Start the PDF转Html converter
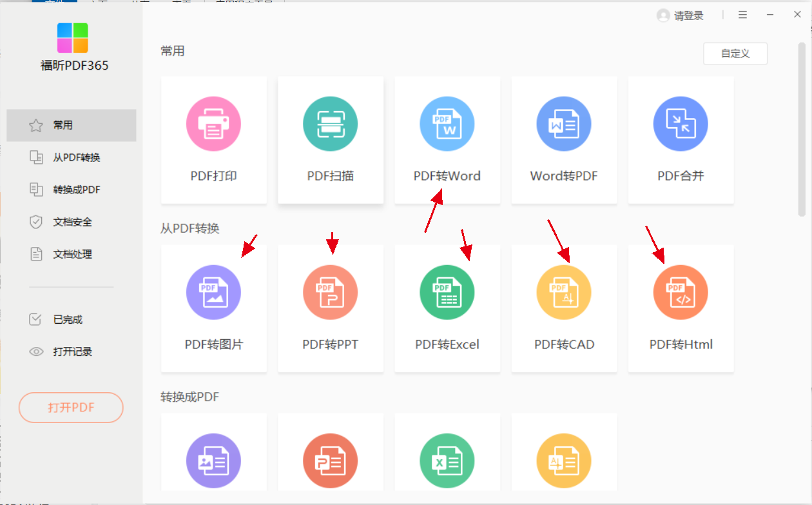This screenshot has width=812, height=505. pos(681,308)
